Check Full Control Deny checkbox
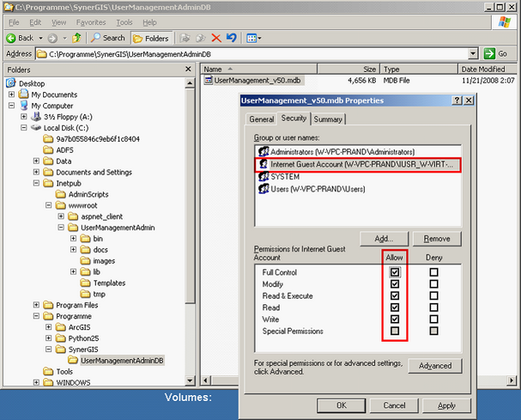Image resolution: width=521 pixels, height=420 pixels. point(433,272)
